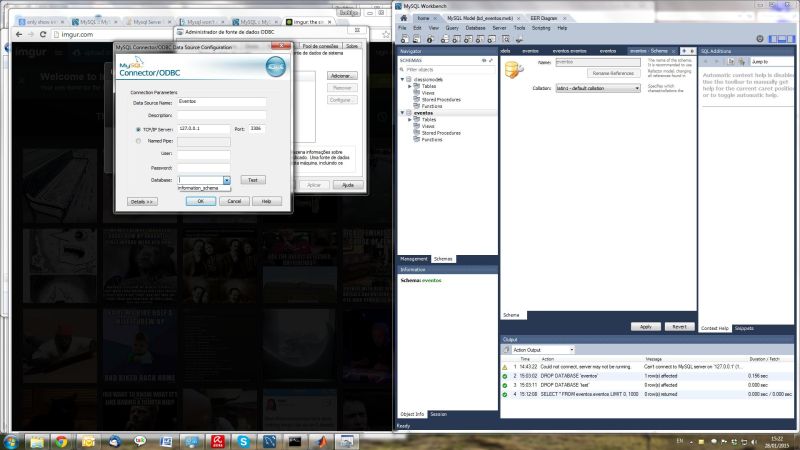Click the editor tabs scroll arrows
The width and height of the screenshot is (800, 450).
click(688, 51)
